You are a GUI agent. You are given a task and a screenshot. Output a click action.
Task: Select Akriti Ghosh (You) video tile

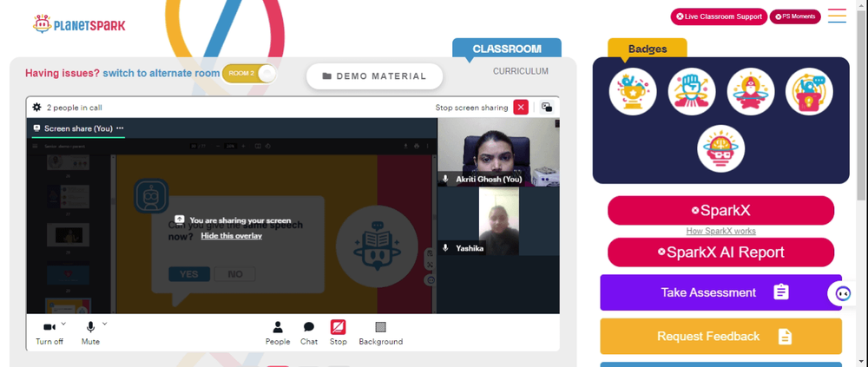click(x=498, y=152)
